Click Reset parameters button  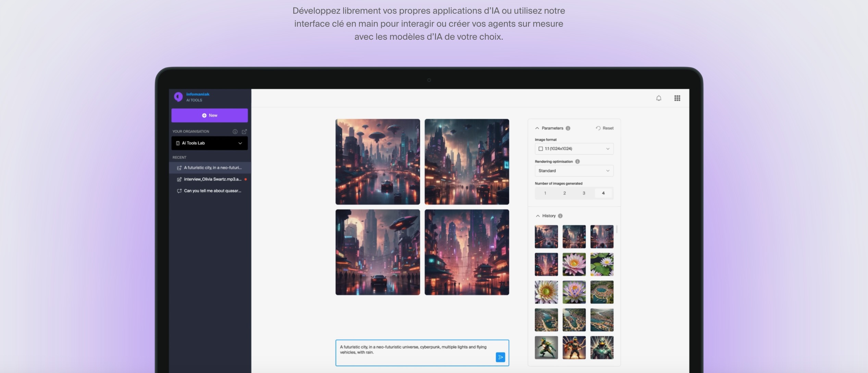click(605, 128)
